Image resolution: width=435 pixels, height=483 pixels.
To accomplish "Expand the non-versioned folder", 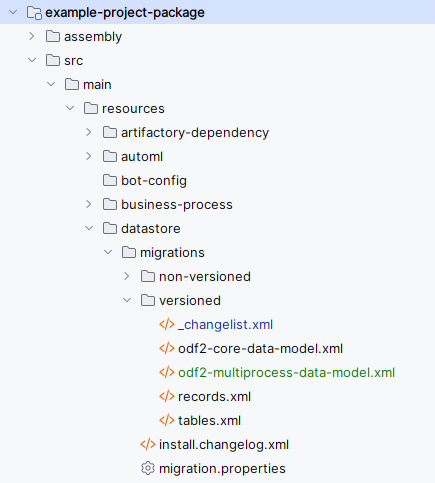I will tap(127, 276).
